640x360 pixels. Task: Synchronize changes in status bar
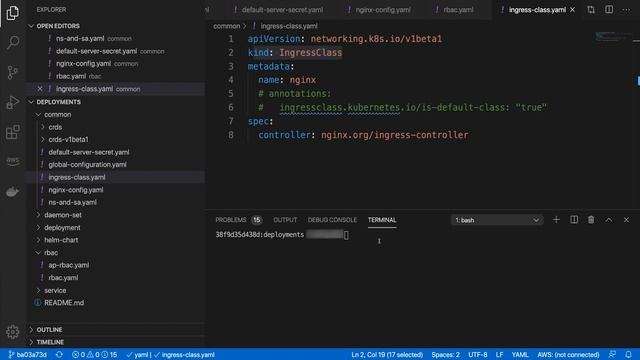tap(59, 355)
